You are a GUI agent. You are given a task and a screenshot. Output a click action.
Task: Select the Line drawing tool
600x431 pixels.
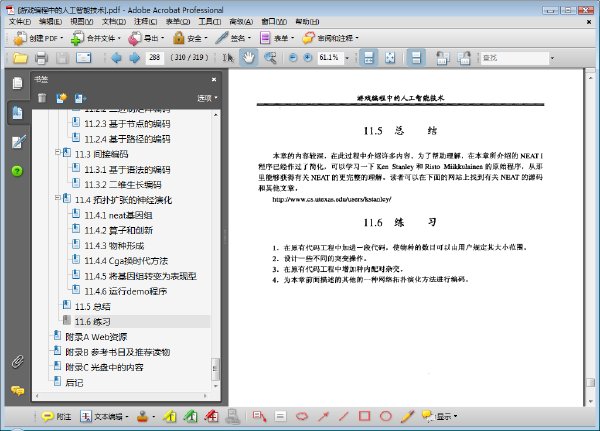(x=344, y=416)
